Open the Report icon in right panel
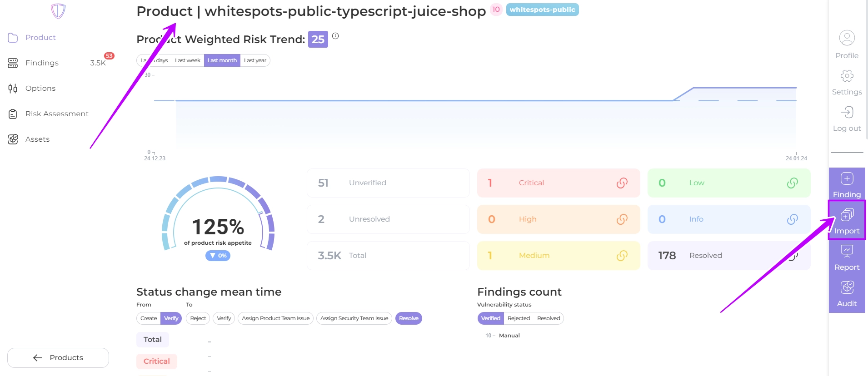The image size is (868, 376). 847,251
